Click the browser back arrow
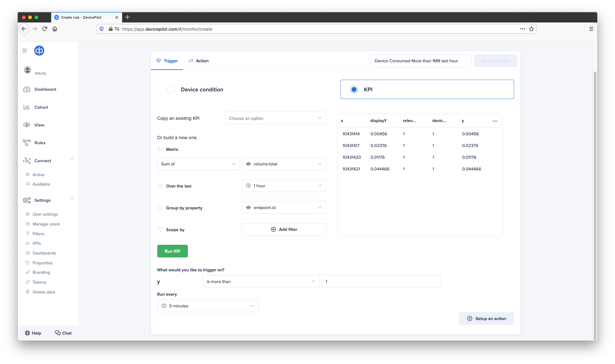The width and height of the screenshot is (615, 364). 24,29
